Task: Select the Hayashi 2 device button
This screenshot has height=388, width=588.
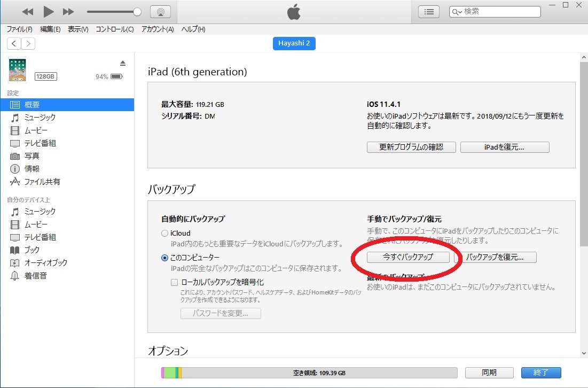Action: [x=294, y=43]
